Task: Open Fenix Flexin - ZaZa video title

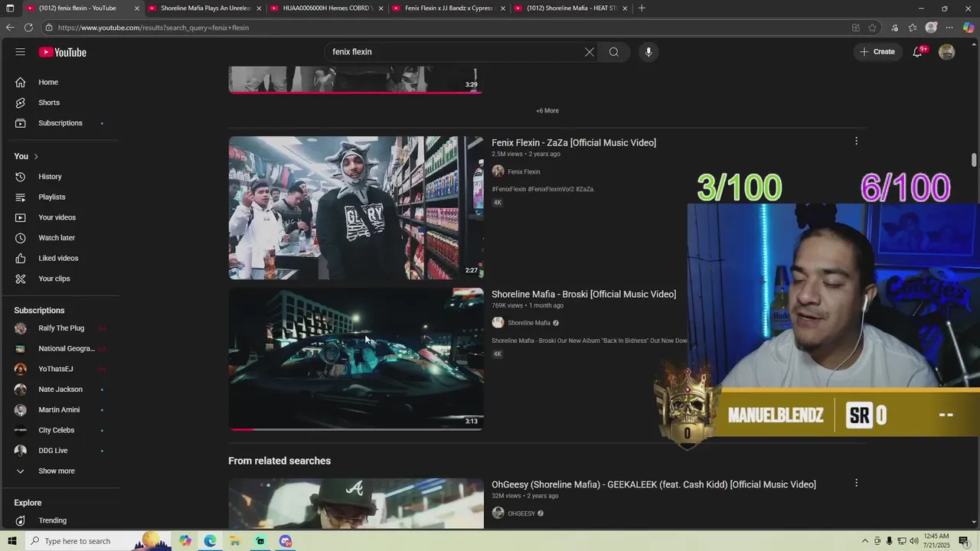Action: click(x=573, y=142)
